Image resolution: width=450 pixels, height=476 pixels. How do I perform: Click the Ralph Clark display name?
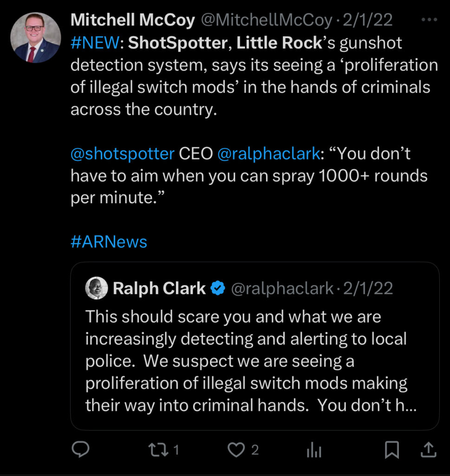[x=159, y=289]
